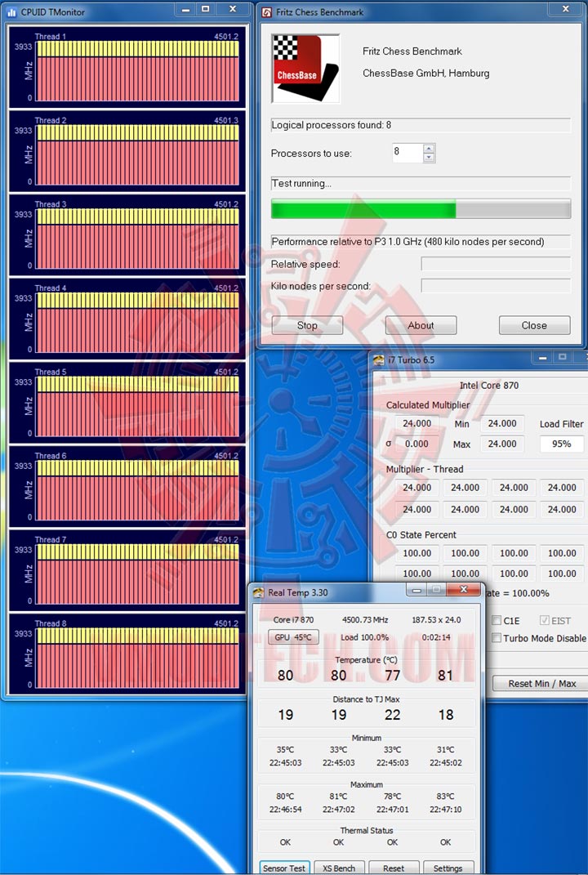Click the Thread 3 frequency graph
Viewport: 588px width, 875px height.
pyautogui.click(x=138, y=239)
